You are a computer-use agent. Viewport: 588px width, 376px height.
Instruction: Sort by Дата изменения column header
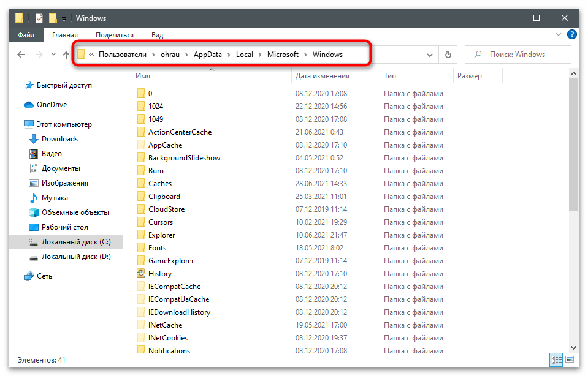tap(322, 76)
